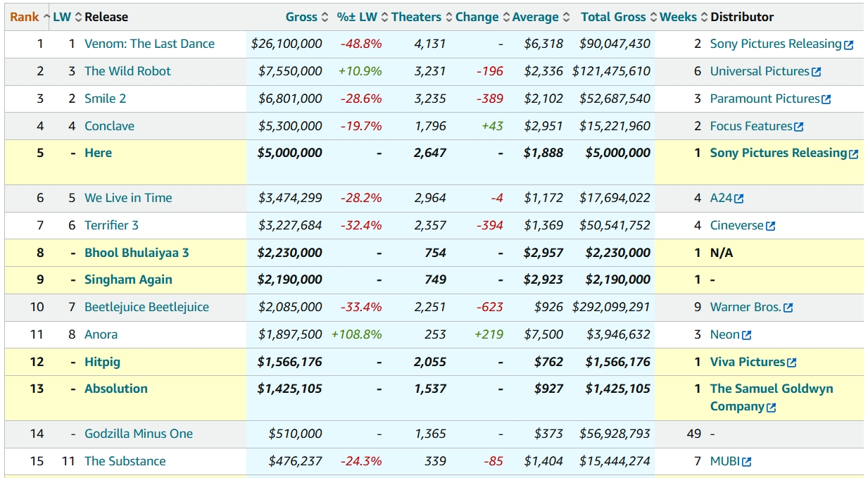Viewport: 868px width, 478px height.
Task: Sort table by Weeks column
Action: 684,17
